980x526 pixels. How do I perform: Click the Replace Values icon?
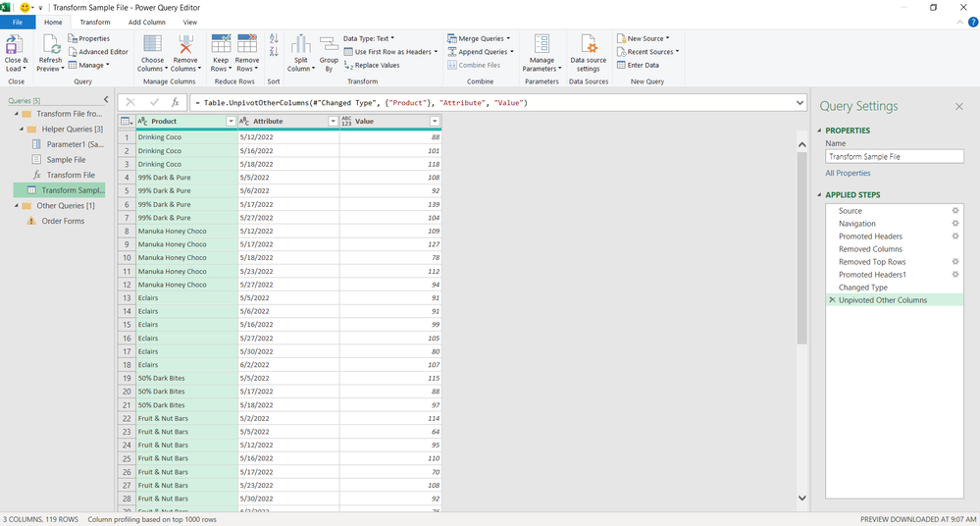click(x=349, y=65)
